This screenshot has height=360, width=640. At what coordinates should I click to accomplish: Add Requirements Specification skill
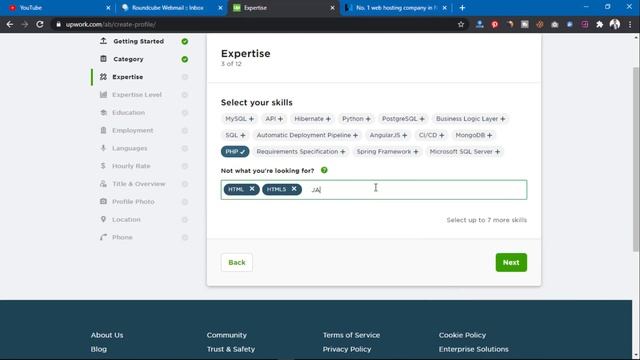click(x=301, y=151)
